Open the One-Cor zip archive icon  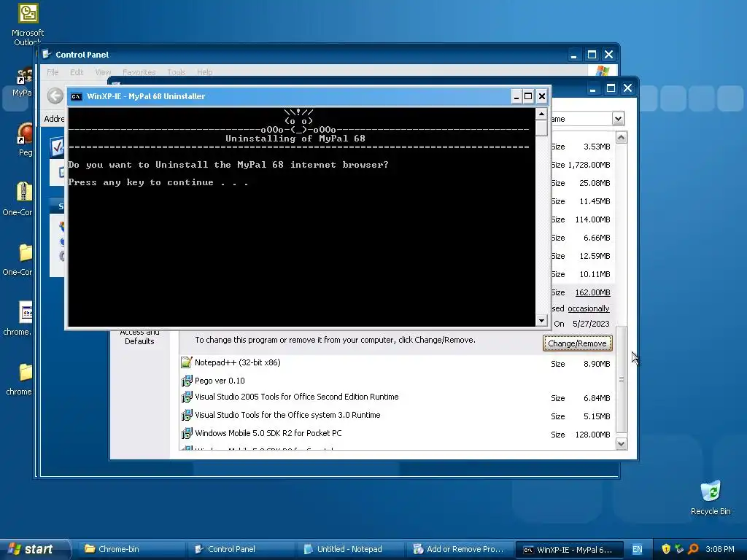pyautogui.click(x=24, y=192)
